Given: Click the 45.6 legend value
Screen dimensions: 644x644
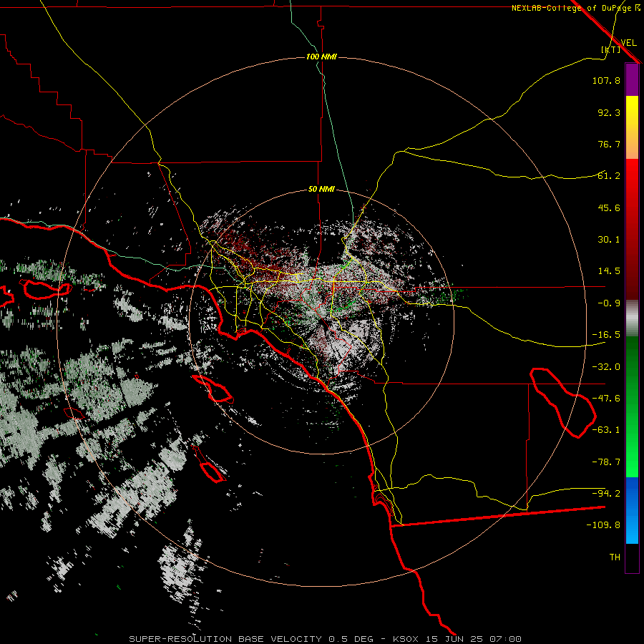Looking at the screenshot, I should (x=609, y=208).
